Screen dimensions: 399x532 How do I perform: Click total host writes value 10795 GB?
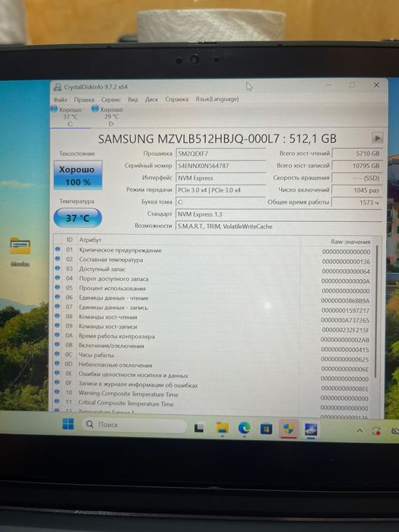[x=357, y=166]
